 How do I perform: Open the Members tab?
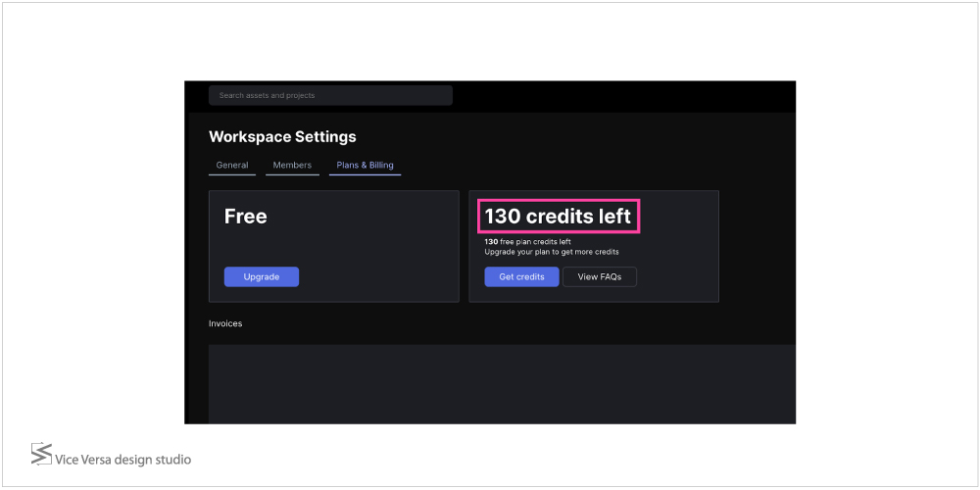tap(292, 166)
